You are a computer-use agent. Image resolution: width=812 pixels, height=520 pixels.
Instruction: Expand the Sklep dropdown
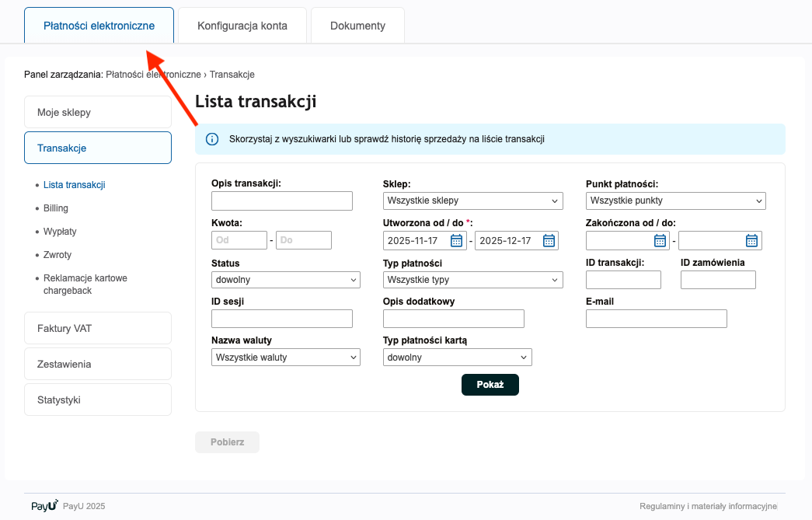(x=472, y=201)
